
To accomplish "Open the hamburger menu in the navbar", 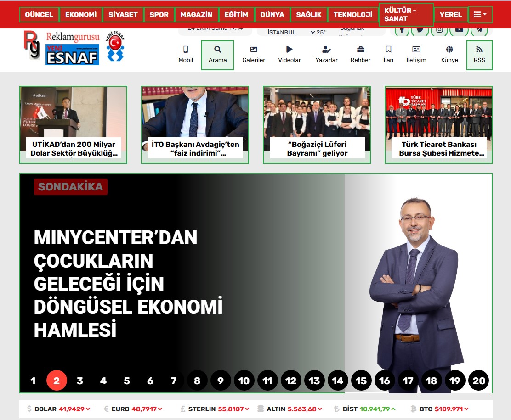I will click(480, 14).
